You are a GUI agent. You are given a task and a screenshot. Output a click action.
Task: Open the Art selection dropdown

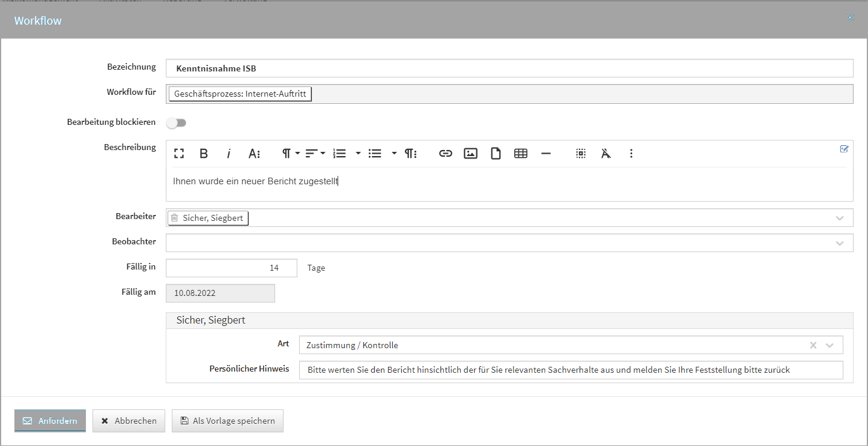pyautogui.click(x=830, y=345)
